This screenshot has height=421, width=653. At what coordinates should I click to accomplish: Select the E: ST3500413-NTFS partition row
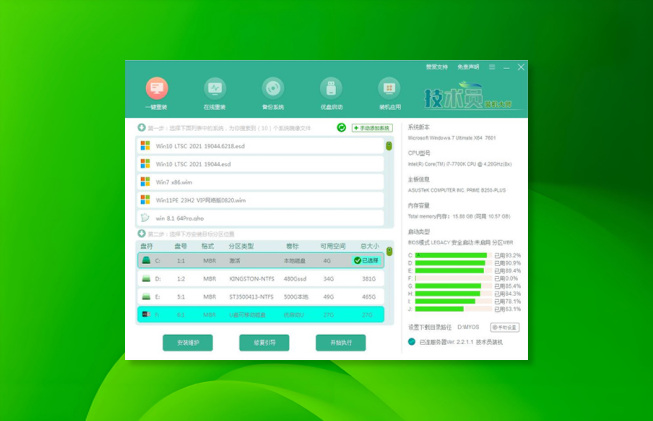260,296
